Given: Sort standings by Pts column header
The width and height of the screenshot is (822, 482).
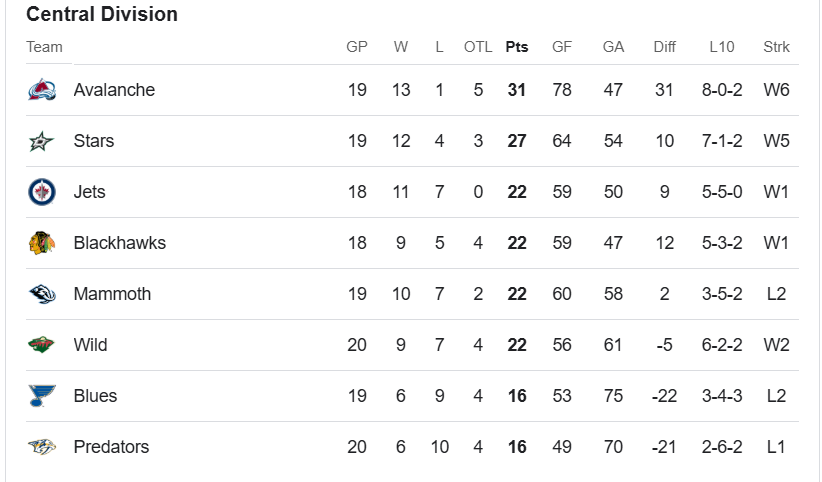Looking at the screenshot, I should 517,47.
